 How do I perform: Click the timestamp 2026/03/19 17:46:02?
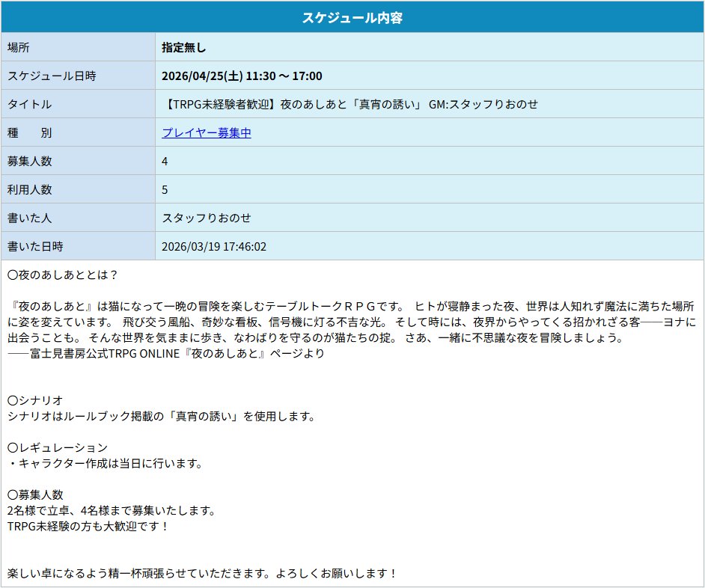214,246
